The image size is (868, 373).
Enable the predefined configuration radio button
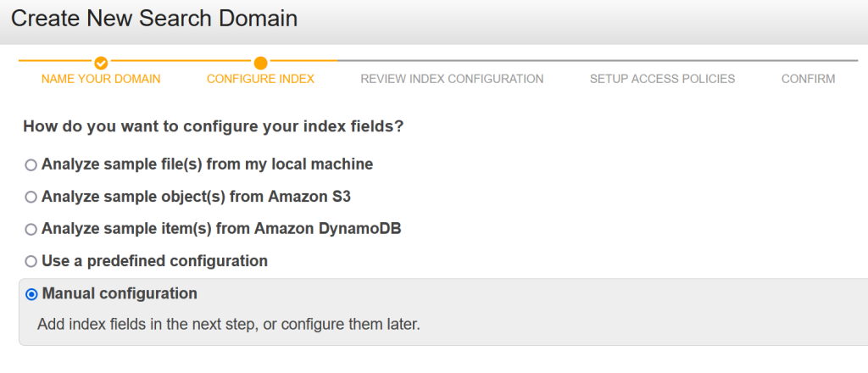[31, 261]
